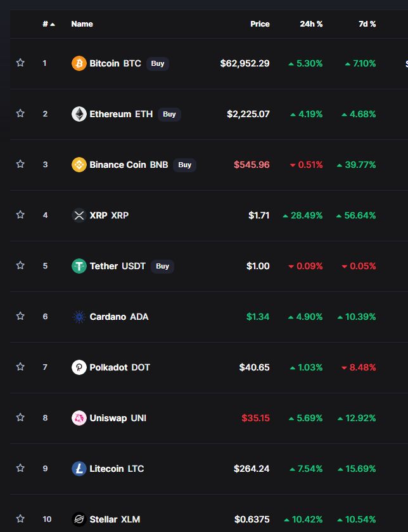
Task: Click the 7d % column header
Action: click(367, 24)
